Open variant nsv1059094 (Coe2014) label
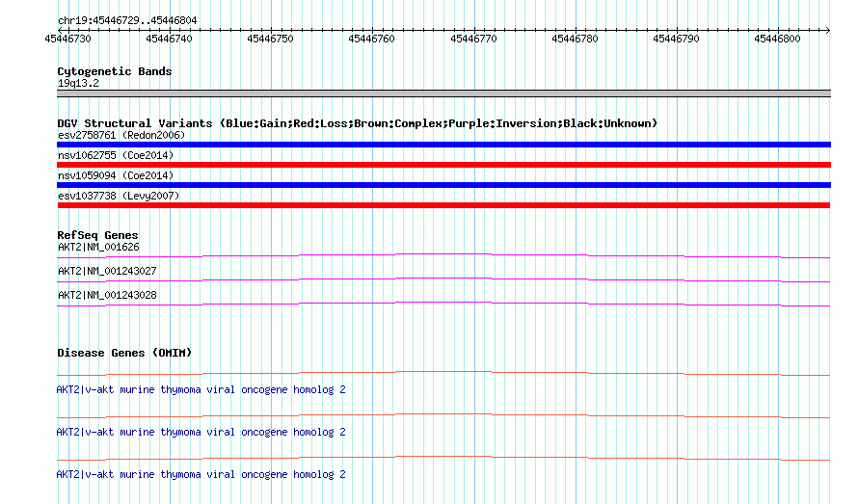 click(116, 175)
